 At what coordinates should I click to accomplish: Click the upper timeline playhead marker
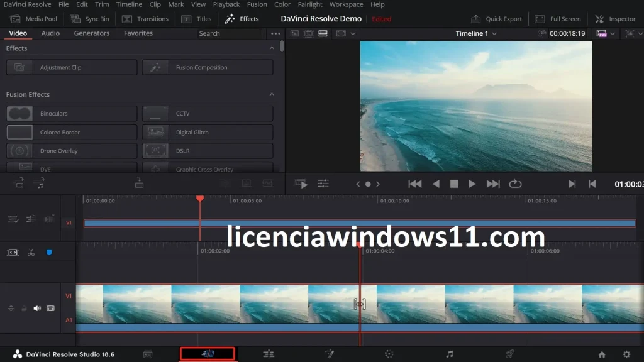200,199
